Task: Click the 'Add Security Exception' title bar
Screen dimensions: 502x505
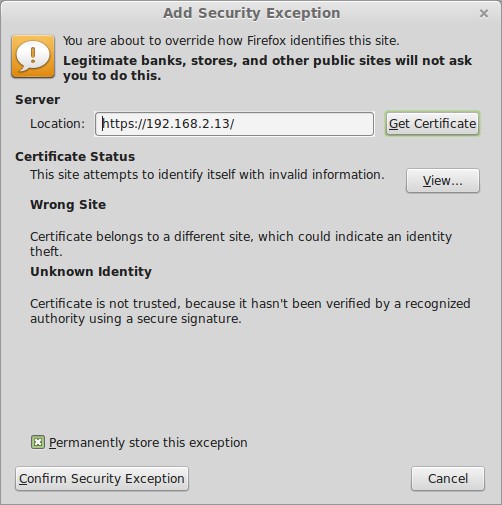Action: 251,13
